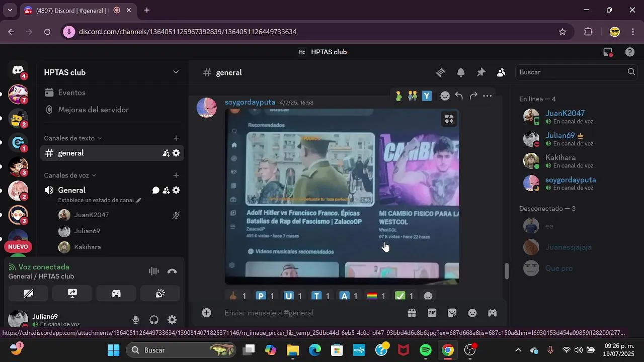React with the pregnant man emoji
Image resolution: width=644 pixels, height=362 pixels.
398,96
